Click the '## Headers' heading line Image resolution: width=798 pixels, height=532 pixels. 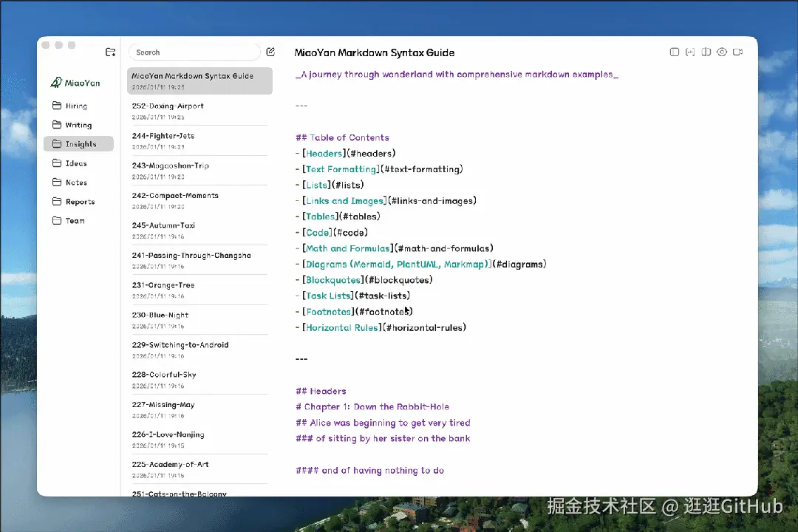point(321,391)
